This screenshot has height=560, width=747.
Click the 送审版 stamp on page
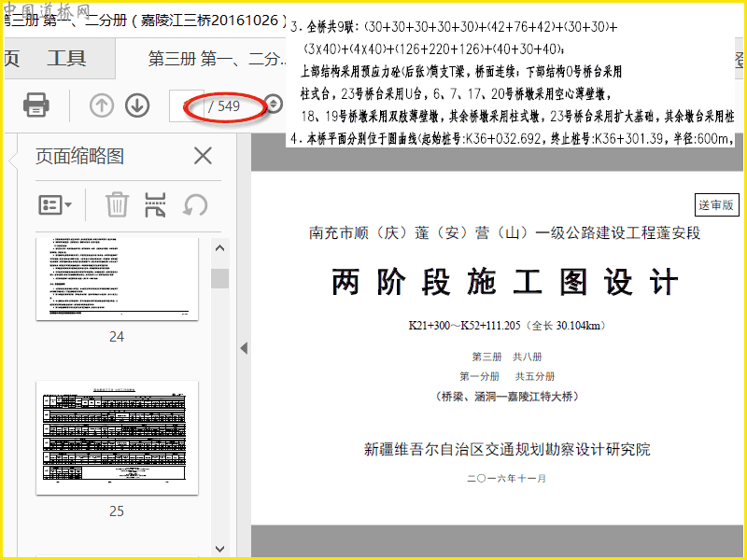tap(716, 204)
